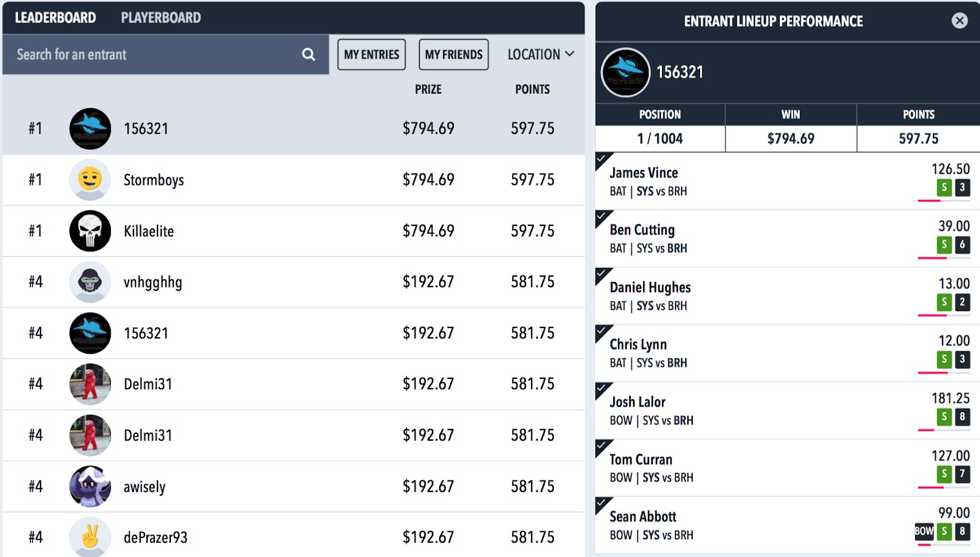
Task: Click James Vince's ownership progress bar
Action: point(944,201)
